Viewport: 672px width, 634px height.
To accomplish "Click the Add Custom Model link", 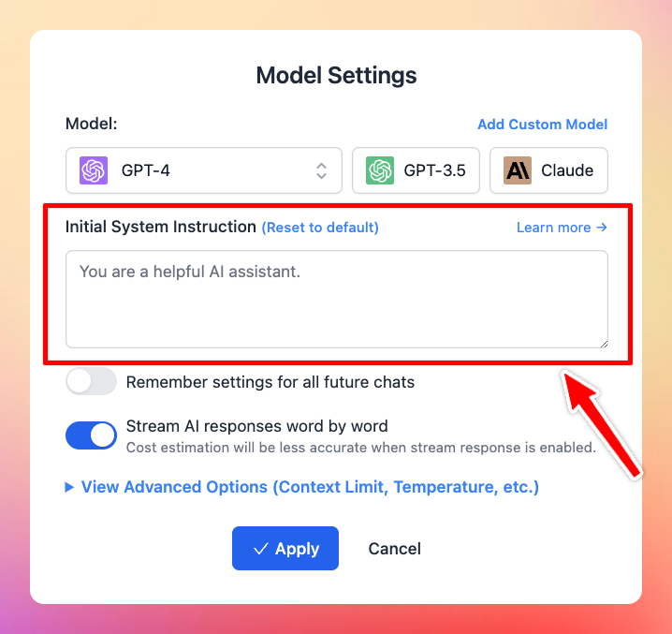I will 543,125.
